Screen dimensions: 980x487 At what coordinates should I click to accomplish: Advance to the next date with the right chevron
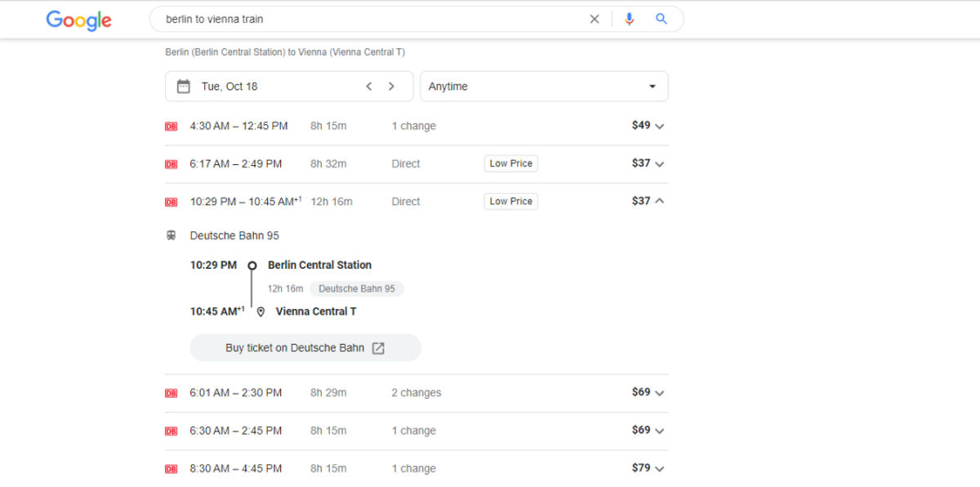click(391, 85)
